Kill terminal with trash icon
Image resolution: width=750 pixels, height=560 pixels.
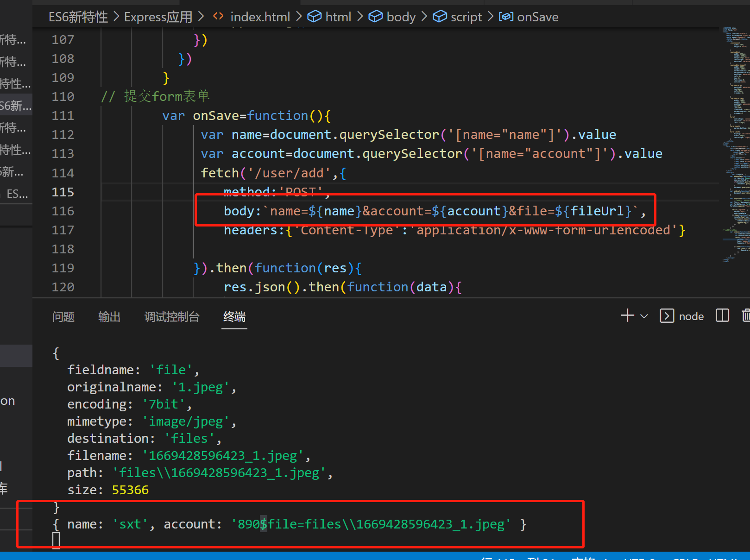coord(746,316)
